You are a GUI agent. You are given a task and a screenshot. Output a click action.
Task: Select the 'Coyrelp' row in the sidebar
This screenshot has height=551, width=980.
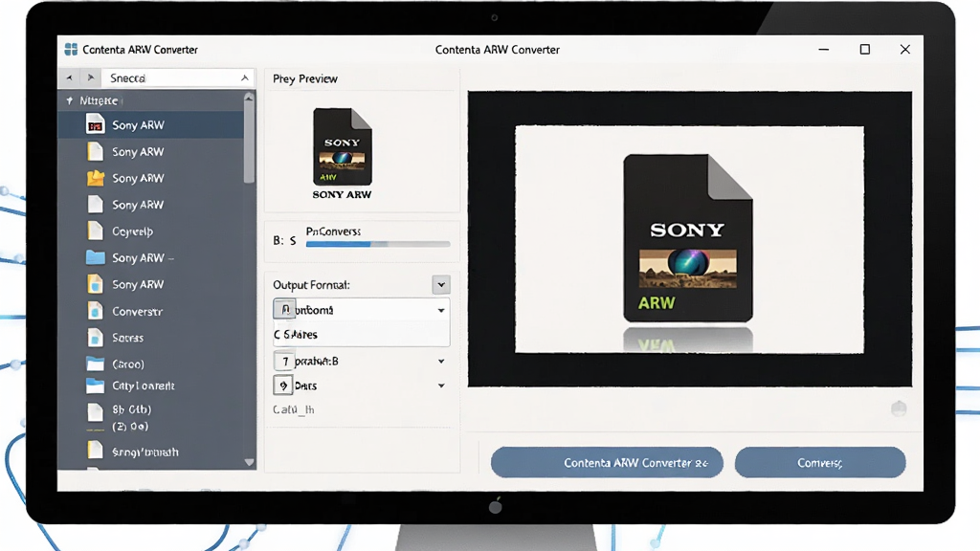pyautogui.click(x=150, y=231)
